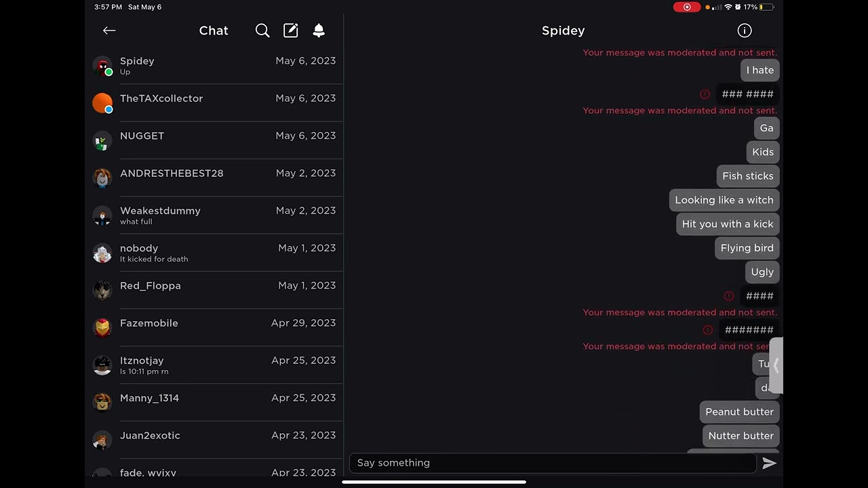The image size is (868, 488).
Task: Tap the back arrow in Chat header
Action: (109, 30)
